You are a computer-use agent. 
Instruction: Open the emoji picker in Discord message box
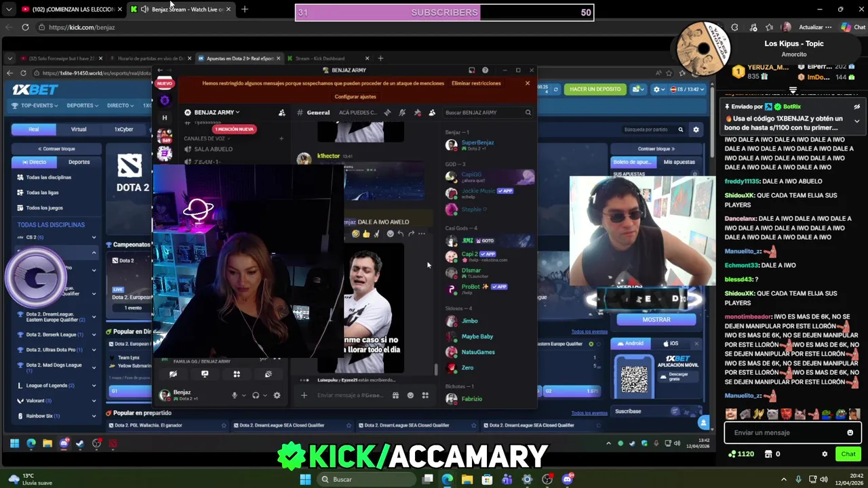coord(410,395)
